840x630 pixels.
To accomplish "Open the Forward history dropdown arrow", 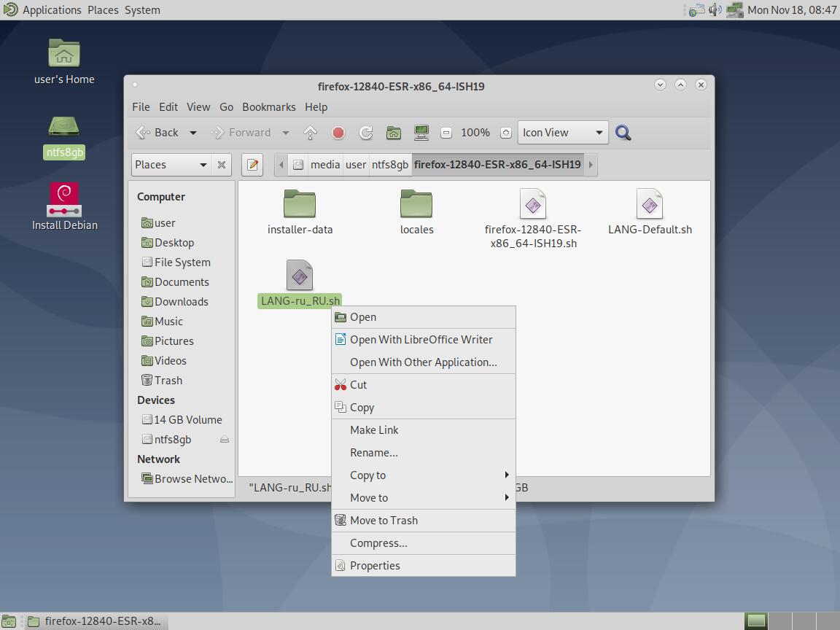I will tap(286, 133).
